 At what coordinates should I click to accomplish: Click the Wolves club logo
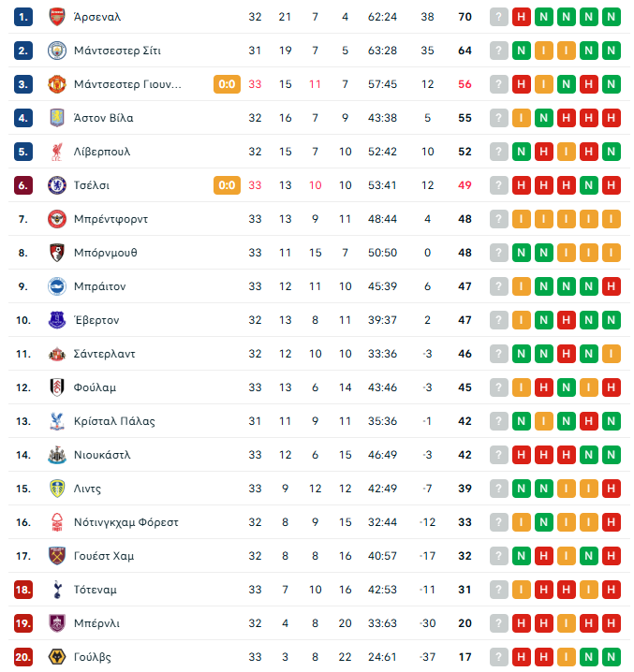tap(57, 657)
